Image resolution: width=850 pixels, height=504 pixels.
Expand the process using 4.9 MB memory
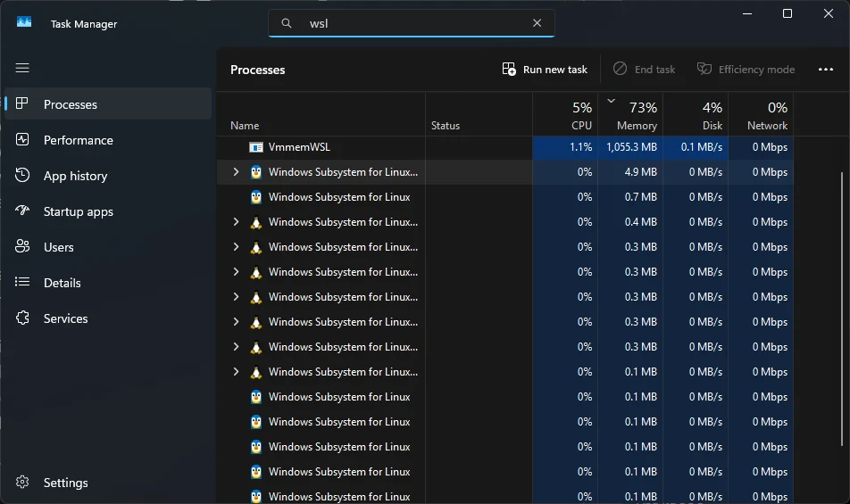[236, 171]
